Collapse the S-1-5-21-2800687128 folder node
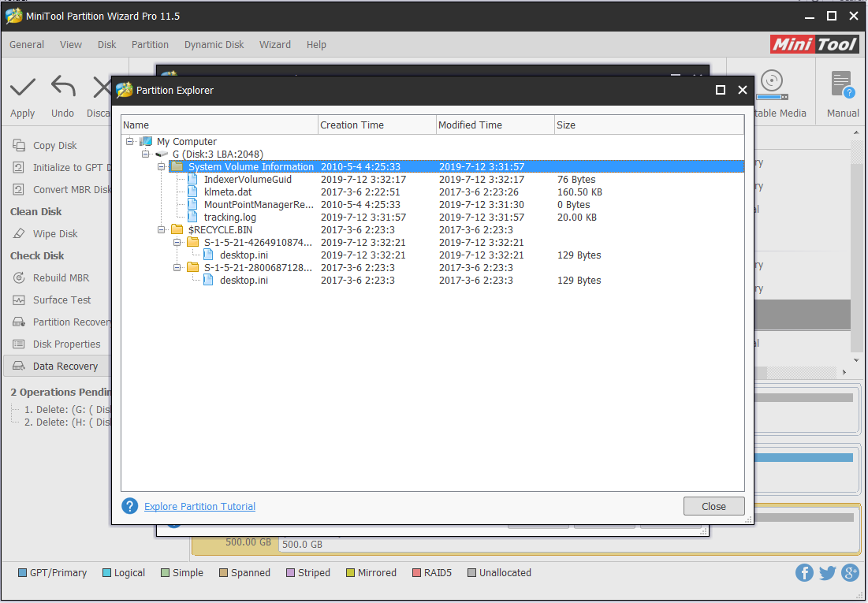868x603 pixels. tap(177, 267)
